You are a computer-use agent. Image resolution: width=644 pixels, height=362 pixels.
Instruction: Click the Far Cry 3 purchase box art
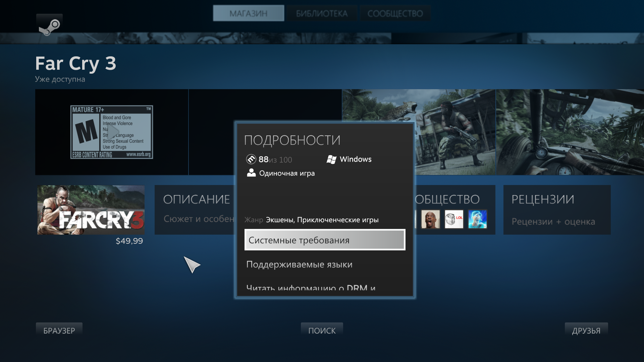(x=91, y=210)
